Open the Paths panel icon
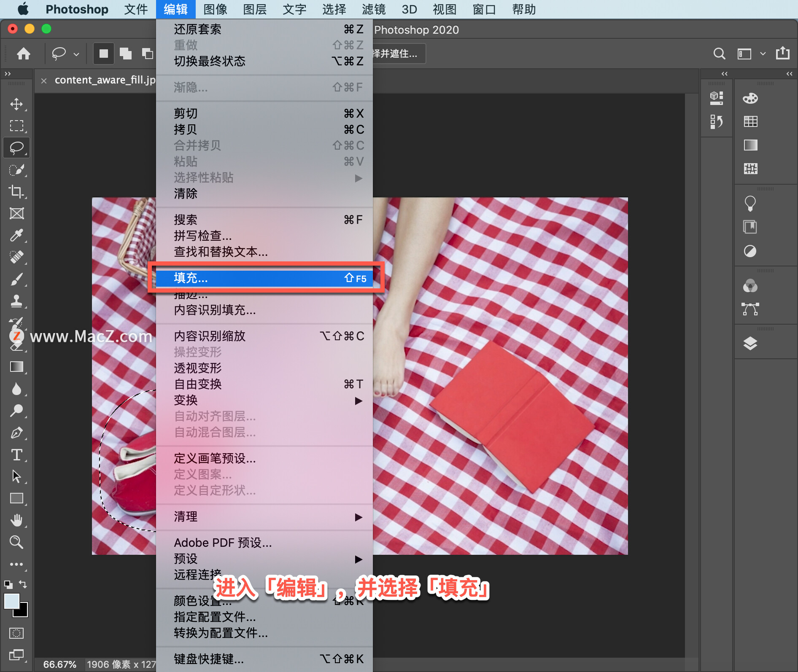 (x=750, y=309)
